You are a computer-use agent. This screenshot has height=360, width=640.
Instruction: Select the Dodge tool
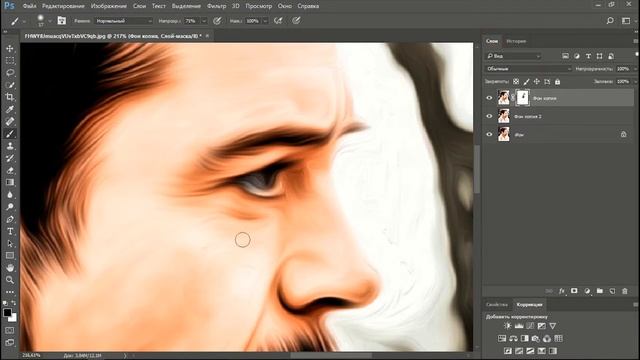(10, 207)
